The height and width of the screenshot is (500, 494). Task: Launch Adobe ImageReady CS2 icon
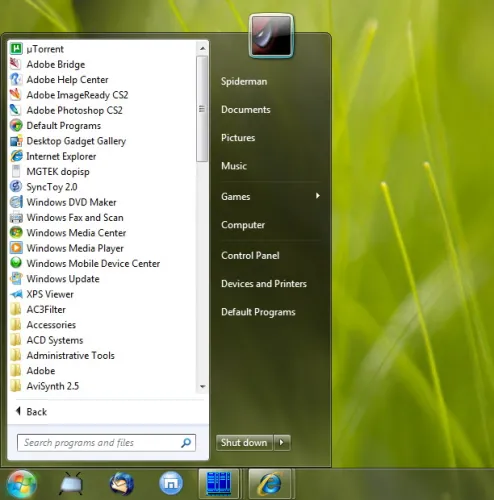(x=16, y=95)
